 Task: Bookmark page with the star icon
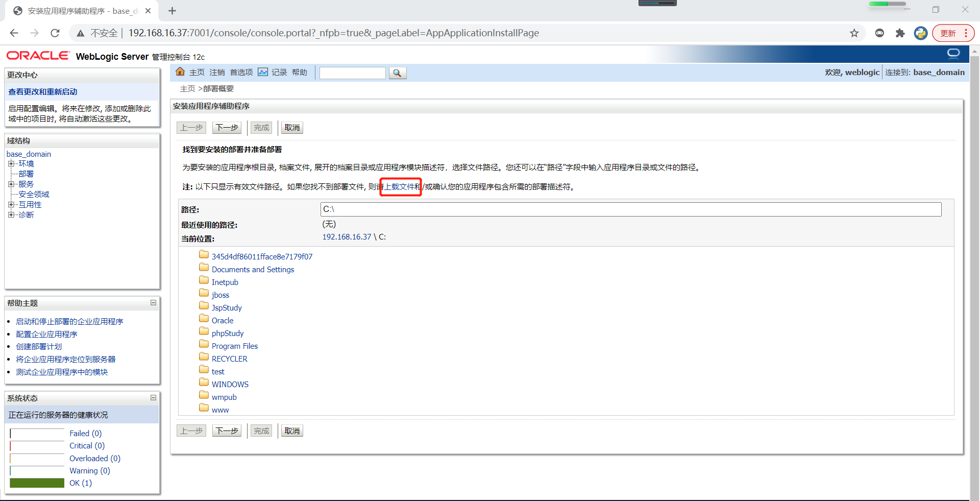(854, 33)
